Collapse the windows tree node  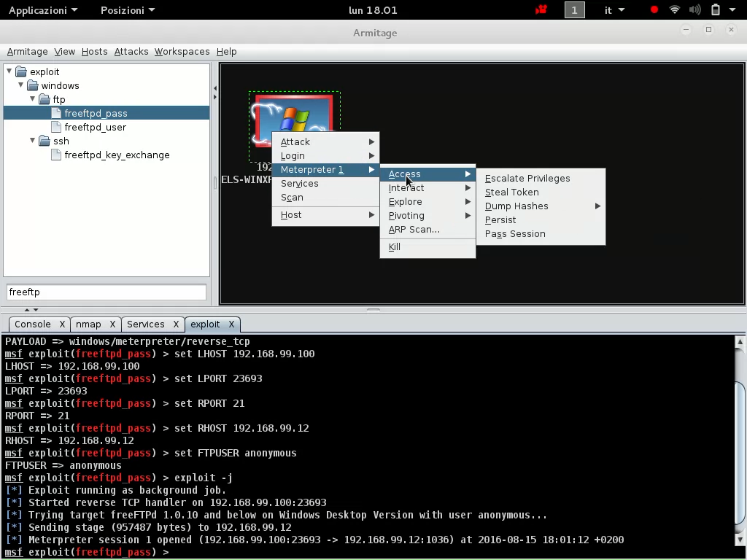(20, 85)
